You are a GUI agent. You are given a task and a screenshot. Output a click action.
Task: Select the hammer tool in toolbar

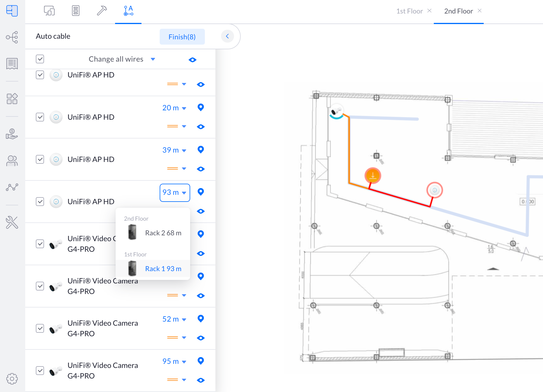click(102, 11)
